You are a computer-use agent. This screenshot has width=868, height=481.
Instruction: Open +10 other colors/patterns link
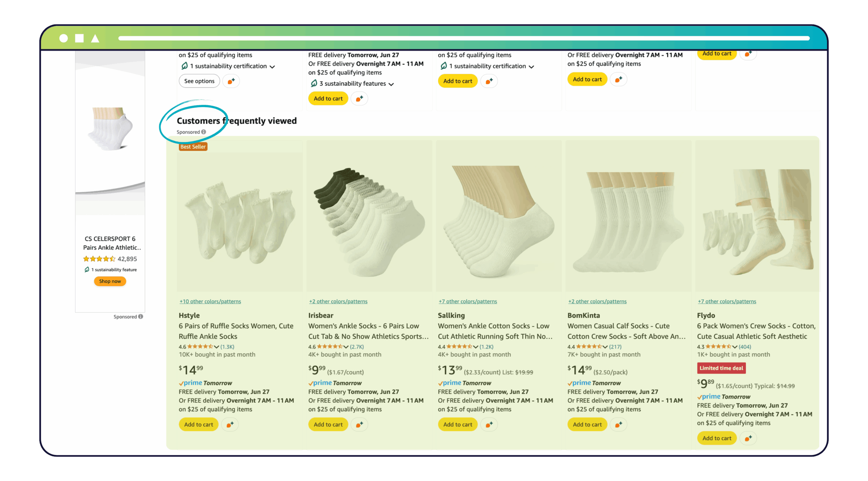click(x=210, y=301)
